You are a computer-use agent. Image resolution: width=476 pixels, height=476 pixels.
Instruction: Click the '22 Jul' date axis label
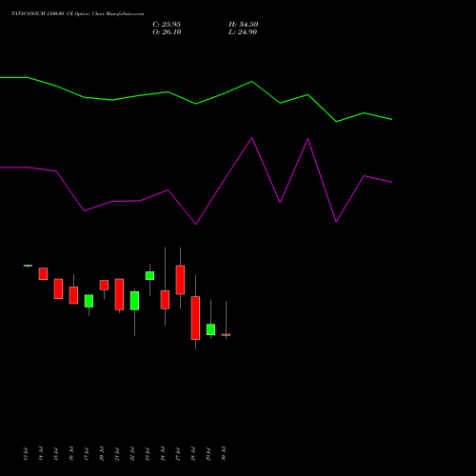pyautogui.click(x=132, y=454)
